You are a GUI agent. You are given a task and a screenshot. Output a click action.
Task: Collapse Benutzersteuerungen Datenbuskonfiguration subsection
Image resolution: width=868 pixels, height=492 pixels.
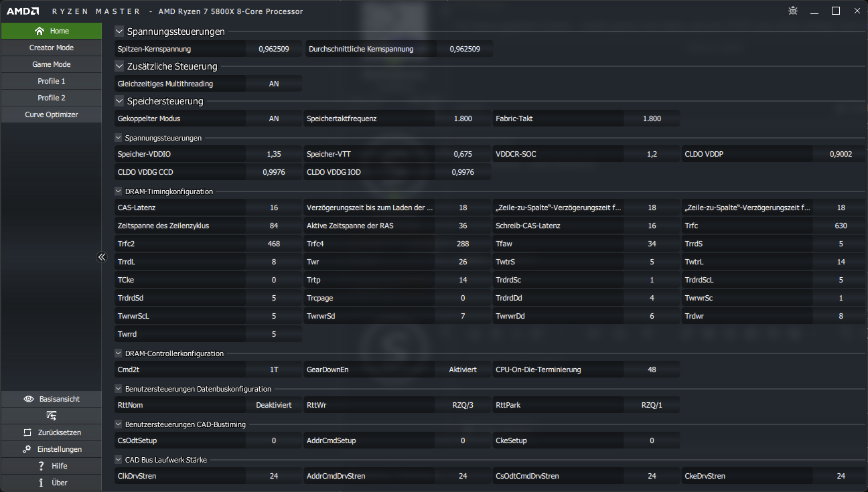pos(119,389)
